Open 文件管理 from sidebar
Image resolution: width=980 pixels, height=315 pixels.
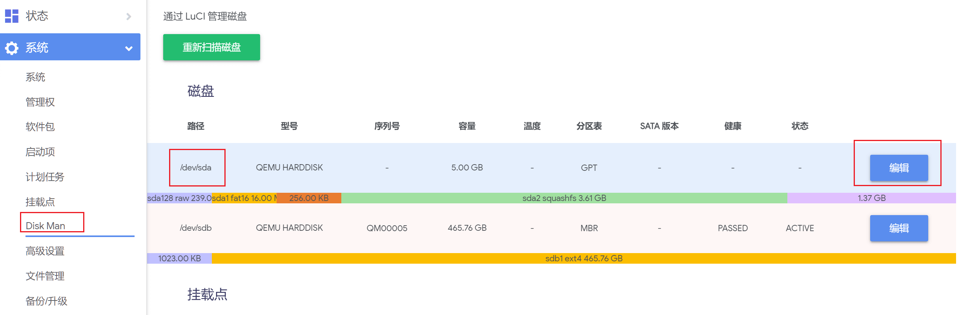click(45, 276)
